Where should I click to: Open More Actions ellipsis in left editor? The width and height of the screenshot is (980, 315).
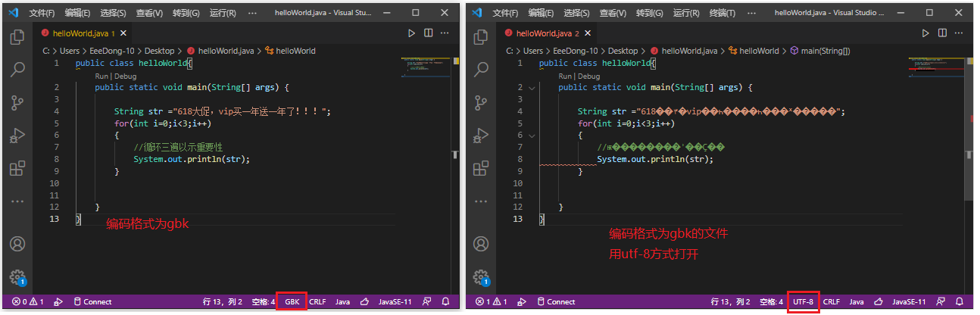pyautogui.click(x=446, y=33)
